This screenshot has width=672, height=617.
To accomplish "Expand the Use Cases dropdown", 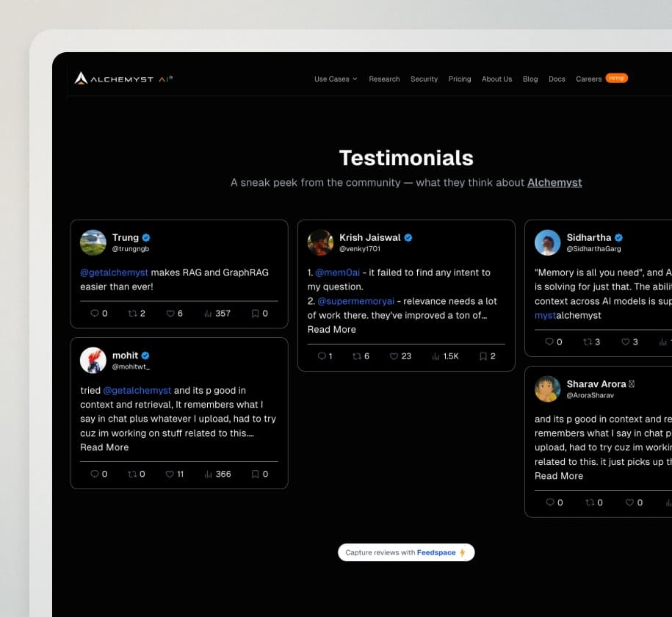I will pos(335,79).
